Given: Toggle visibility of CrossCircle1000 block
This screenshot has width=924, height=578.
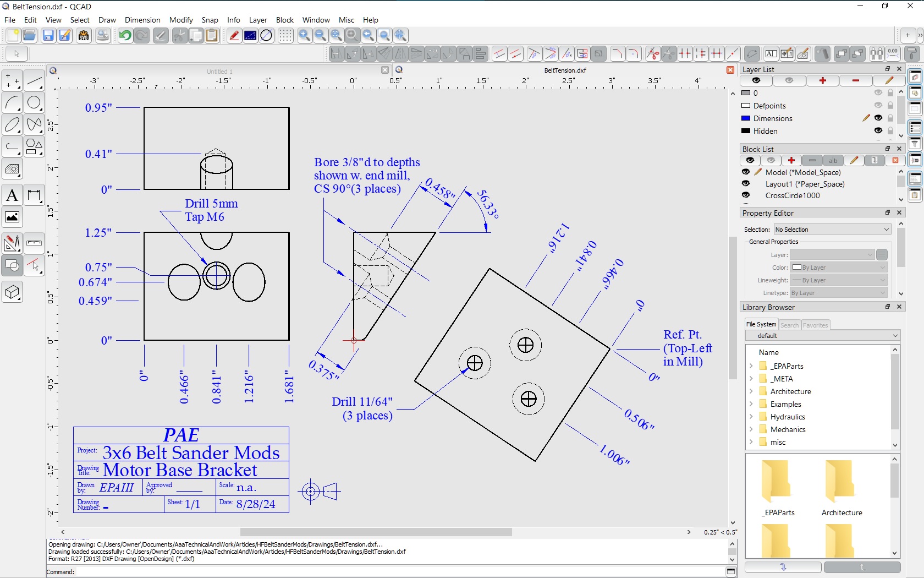Looking at the screenshot, I should pos(746,195).
